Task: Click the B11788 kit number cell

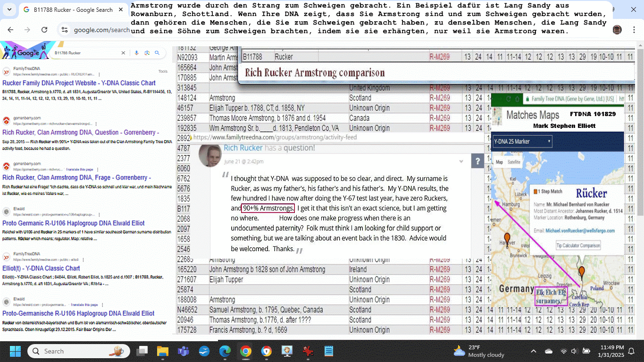Action: click(x=257, y=57)
